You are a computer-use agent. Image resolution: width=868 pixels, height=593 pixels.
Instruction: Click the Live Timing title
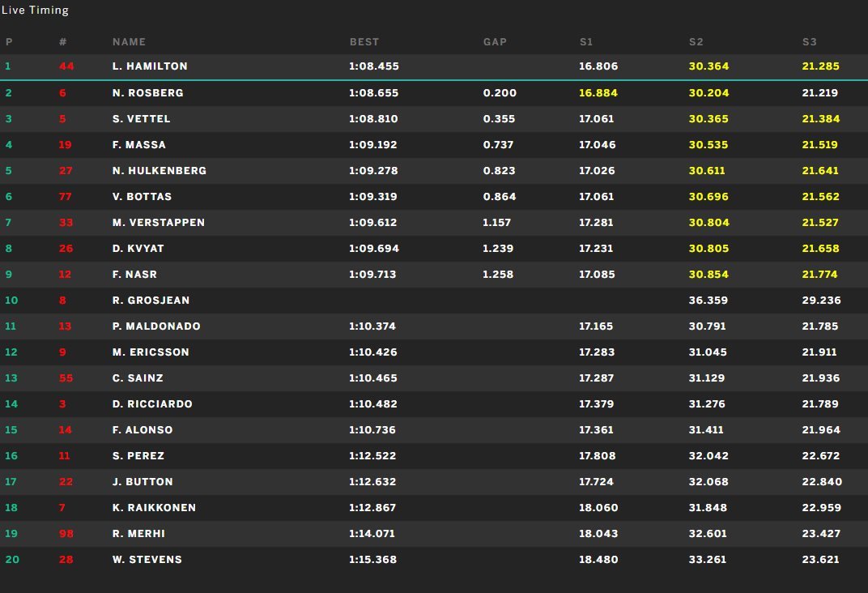click(35, 11)
